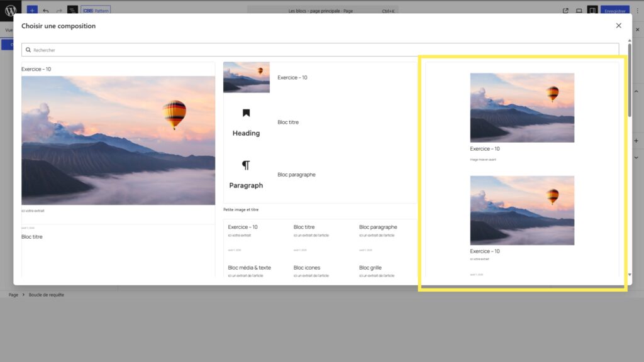Undo the last editor change
This screenshot has width=644, height=362.
(x=45, y=11)
